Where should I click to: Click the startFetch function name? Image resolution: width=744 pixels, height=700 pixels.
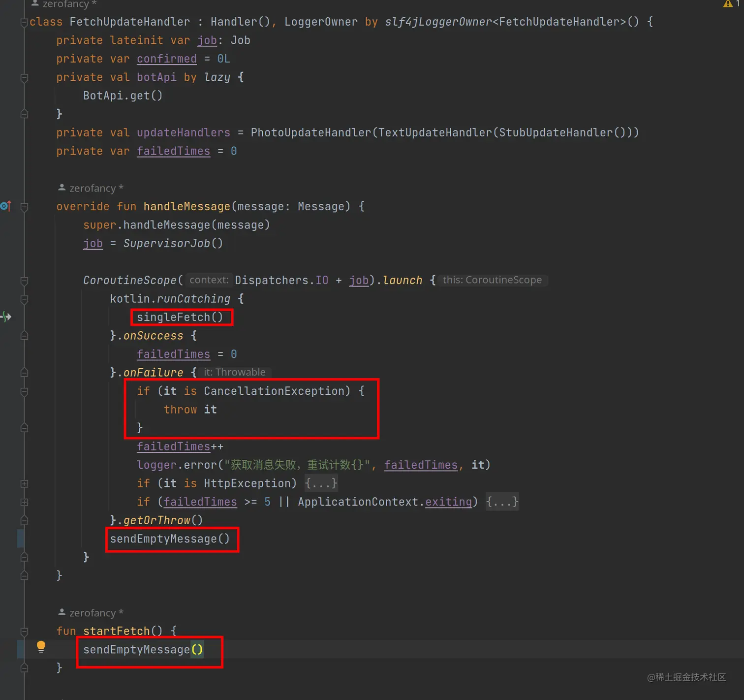pos(116,631)
